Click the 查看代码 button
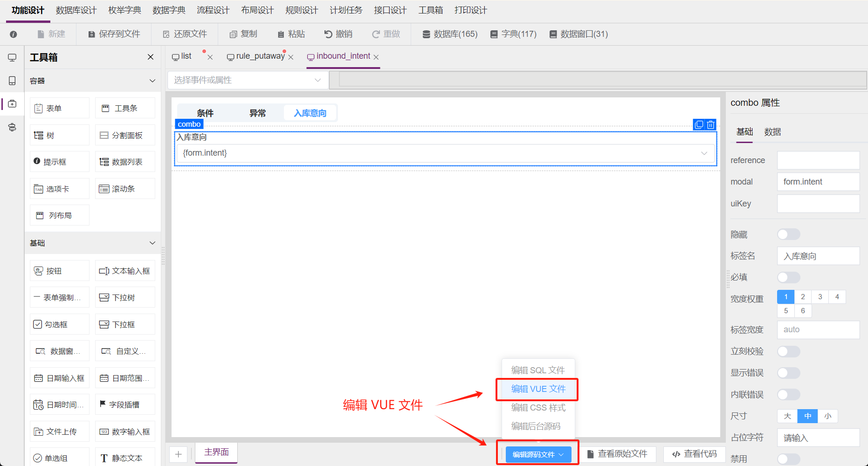 pyautogui.click(x=694, y=454)
